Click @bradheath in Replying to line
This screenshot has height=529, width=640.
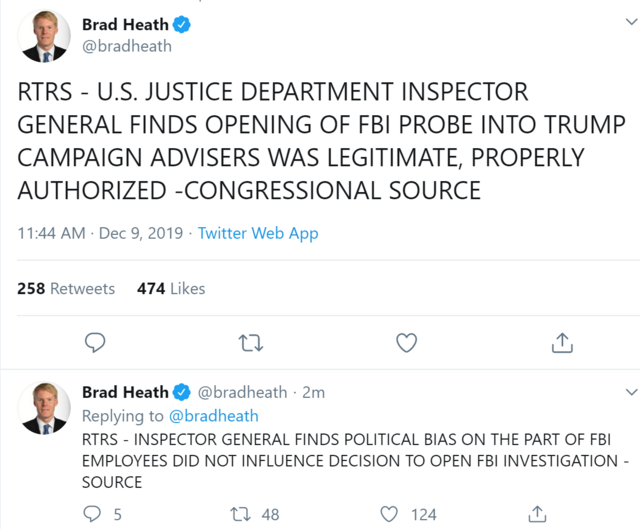212,416
